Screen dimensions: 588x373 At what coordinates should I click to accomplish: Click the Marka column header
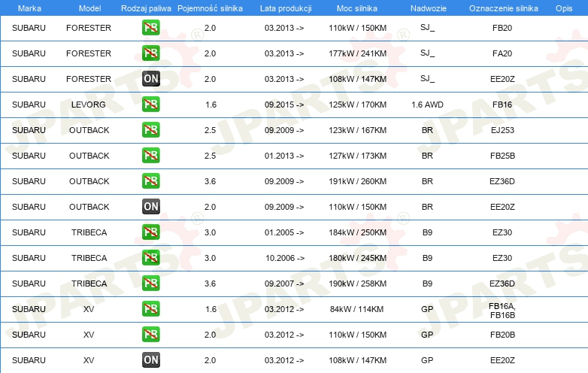(29, 8)
